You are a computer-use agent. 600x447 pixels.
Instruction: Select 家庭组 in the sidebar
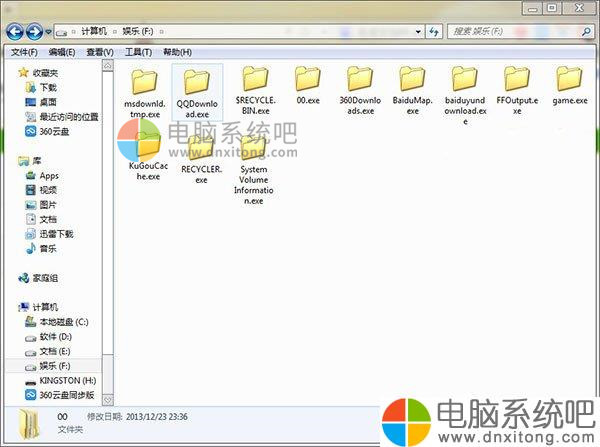point(38,278)
